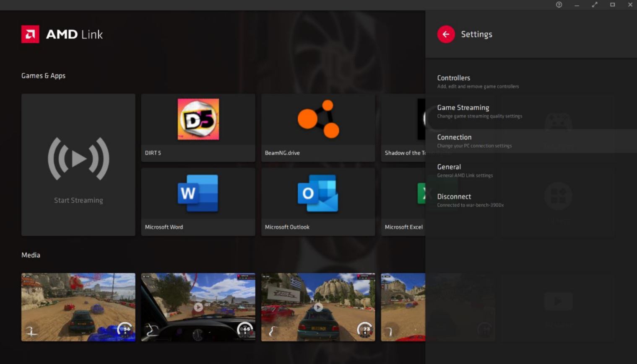Viewport: 637px width, 364px height.
Task: Click the Settings panel title
Action: (x=477, y=34)
